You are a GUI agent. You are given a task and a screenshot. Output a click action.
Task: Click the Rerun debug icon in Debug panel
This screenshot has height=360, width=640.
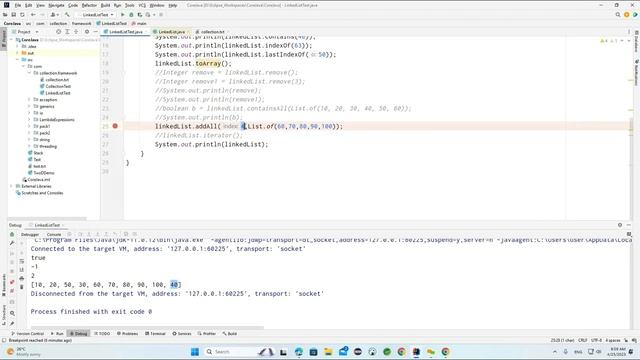[12, 234]
